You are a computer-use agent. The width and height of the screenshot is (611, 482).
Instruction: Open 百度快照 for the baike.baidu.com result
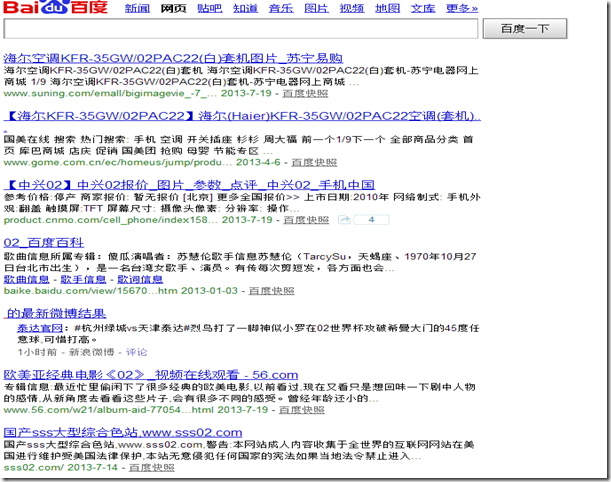pos(272,291)
